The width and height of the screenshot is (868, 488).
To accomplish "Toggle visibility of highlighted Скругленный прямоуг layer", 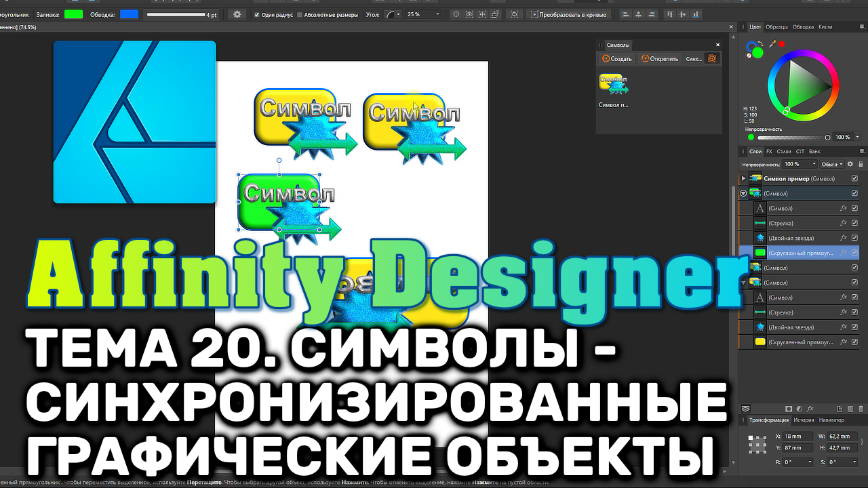I will click(x=854, y=253).
